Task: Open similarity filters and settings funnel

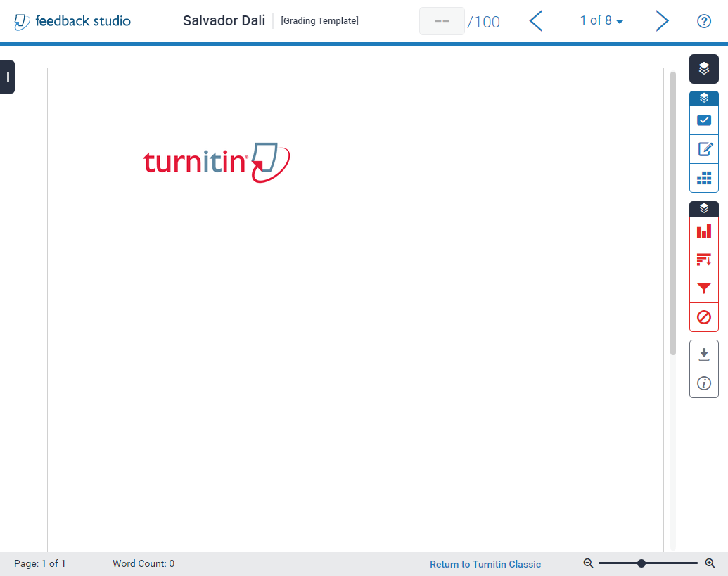Action: click(x=704, y=288)
